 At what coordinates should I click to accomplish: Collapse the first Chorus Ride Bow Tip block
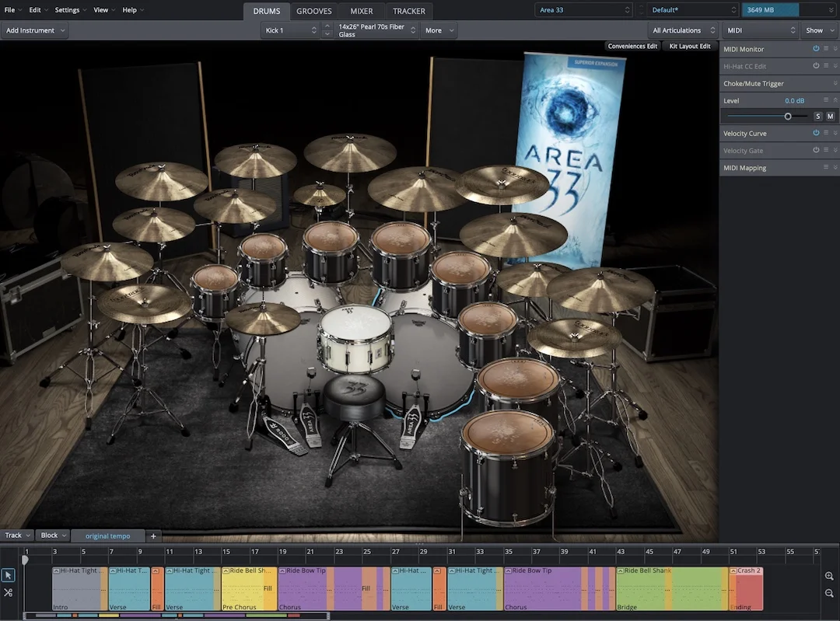tap(282, 570)
